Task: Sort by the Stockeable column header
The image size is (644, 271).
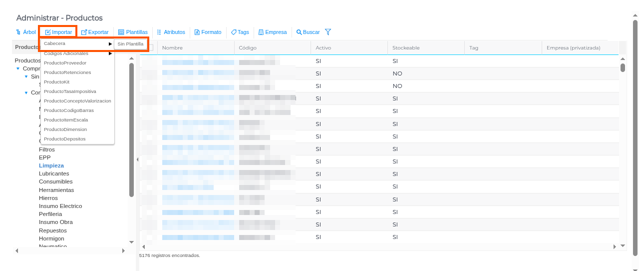Action: pos(406,48)
